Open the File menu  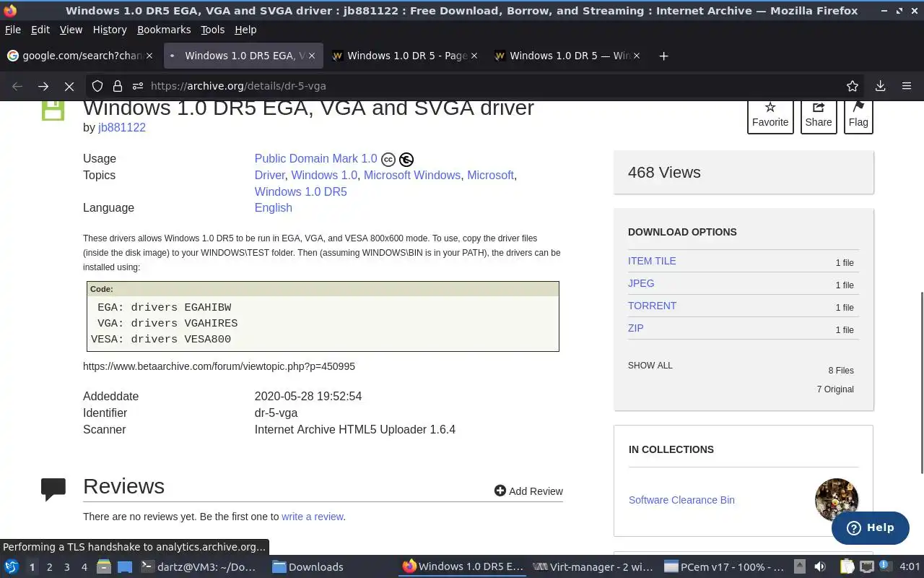(13, 30)
